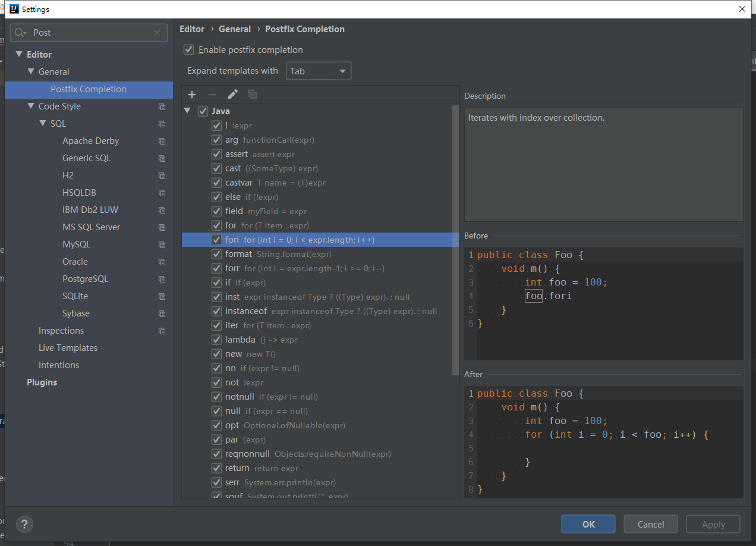The width and height of the screenshot is (756, 546).
Task: Click project-level icon next to MS SQL Server
Action: point(162,227)
